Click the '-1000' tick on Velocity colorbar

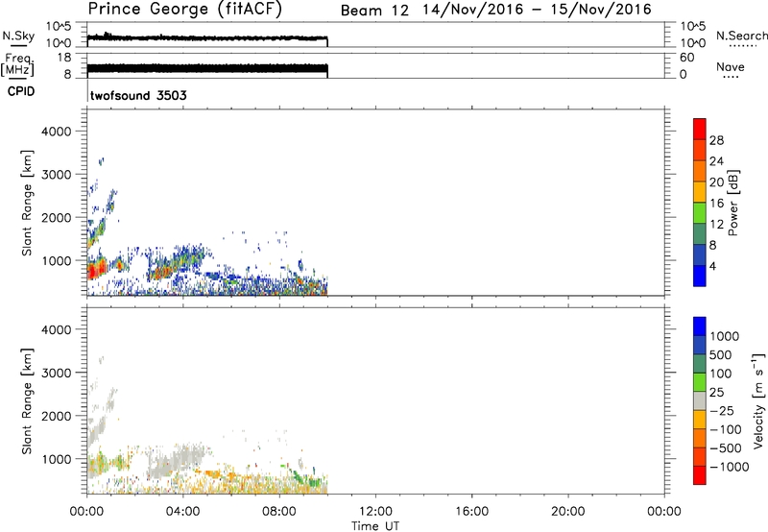[x=729, y=467]
